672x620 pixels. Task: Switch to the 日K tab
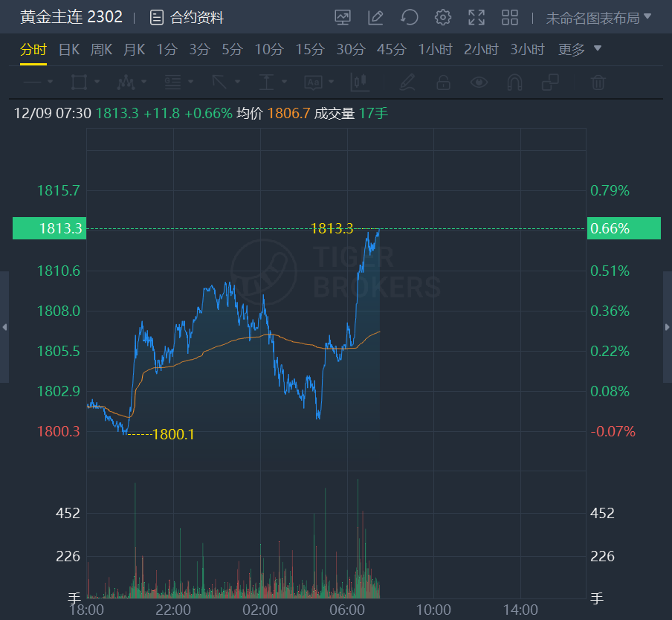(69, 50)
